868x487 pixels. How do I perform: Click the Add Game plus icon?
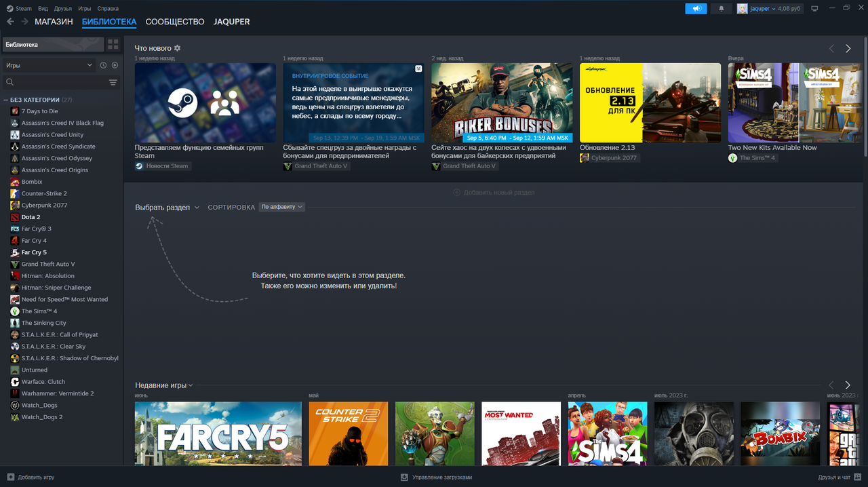pos(10,477)
